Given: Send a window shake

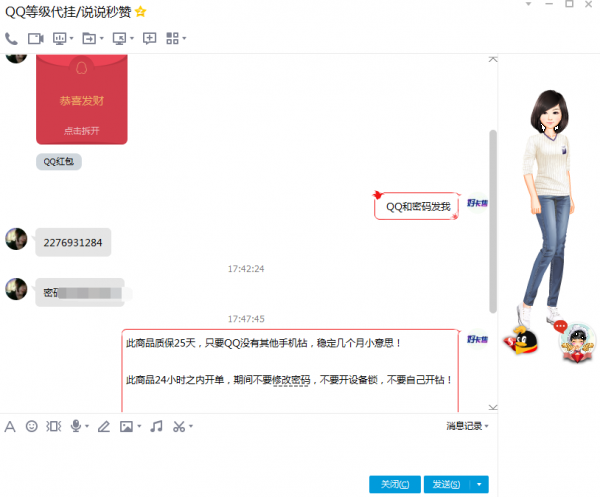Looking at the screenshot, I should tap(54, 426).
